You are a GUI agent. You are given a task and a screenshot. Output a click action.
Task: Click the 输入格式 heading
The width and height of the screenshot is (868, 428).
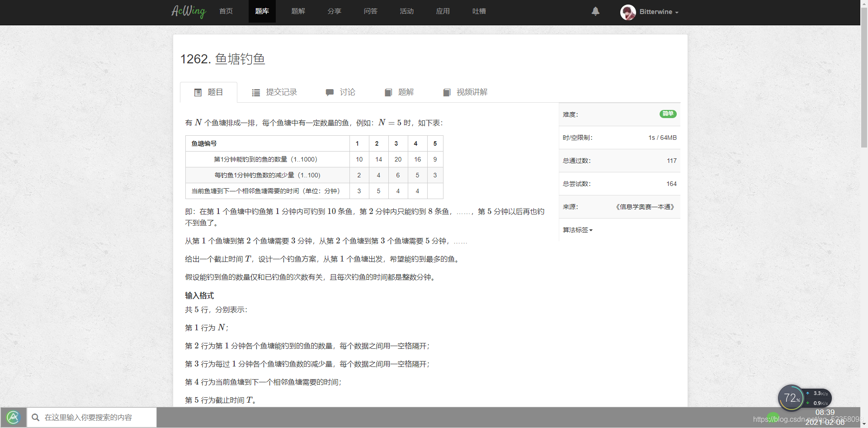199,295
